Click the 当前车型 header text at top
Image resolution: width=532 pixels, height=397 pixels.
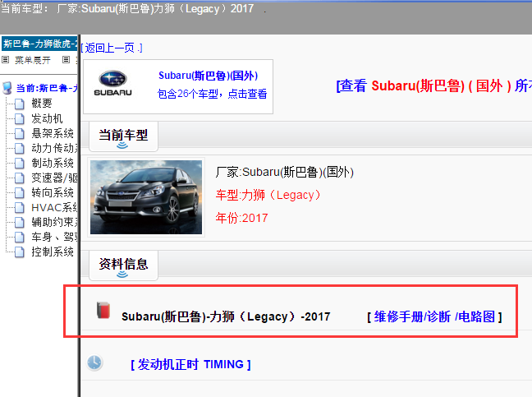coord(127,8)
